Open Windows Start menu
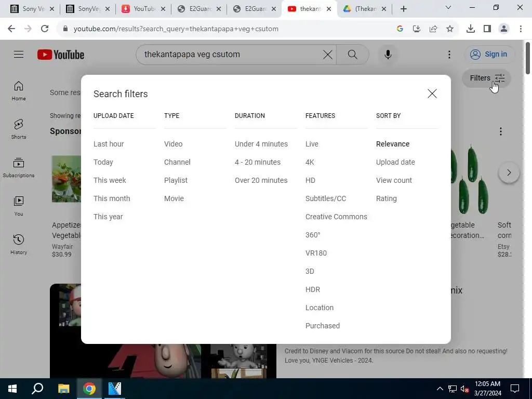The width and height of the screenshot is (532, 399). [12, 389]
